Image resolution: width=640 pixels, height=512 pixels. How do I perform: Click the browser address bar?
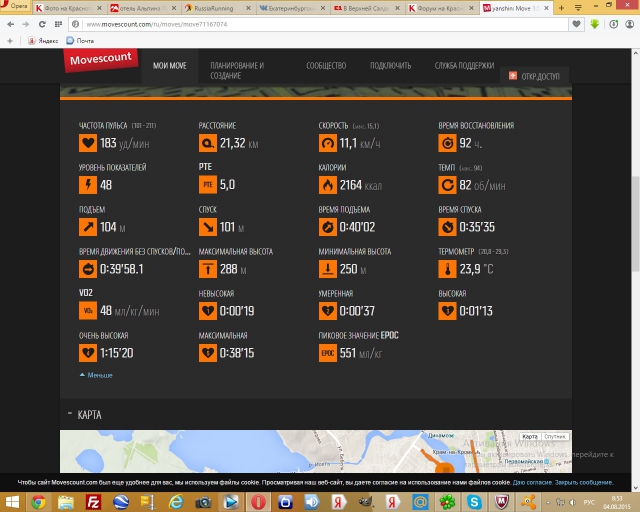318,24
